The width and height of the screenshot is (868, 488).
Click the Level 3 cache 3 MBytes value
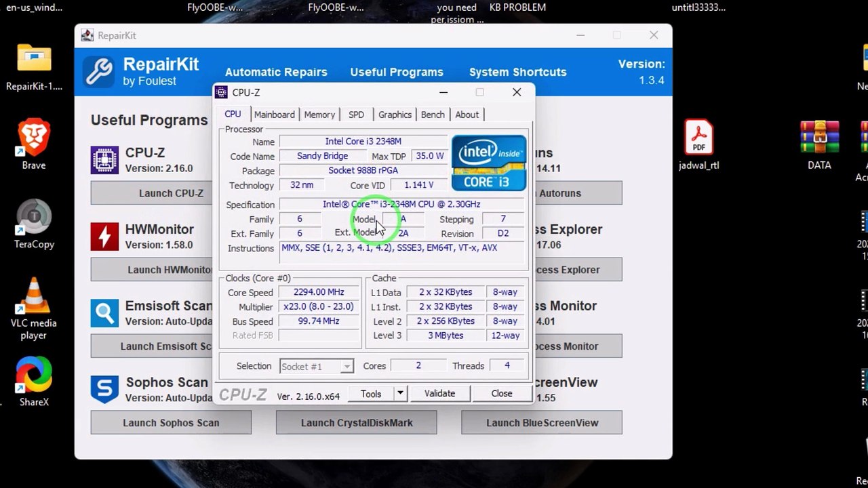point(446,335)
